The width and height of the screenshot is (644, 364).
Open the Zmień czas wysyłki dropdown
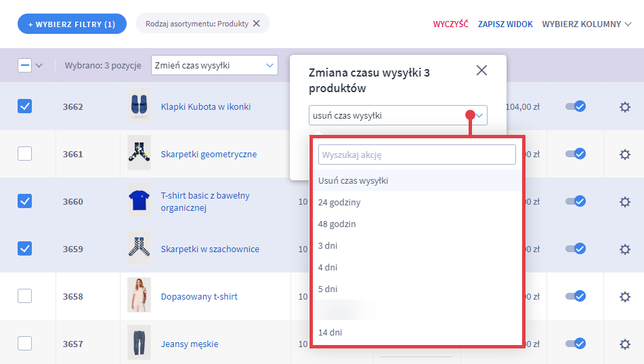tap(214, 66)
